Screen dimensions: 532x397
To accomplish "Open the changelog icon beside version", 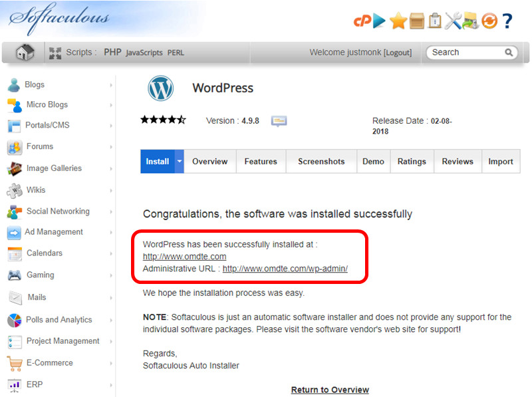I will pyautogui.click(x=279, y=121).
